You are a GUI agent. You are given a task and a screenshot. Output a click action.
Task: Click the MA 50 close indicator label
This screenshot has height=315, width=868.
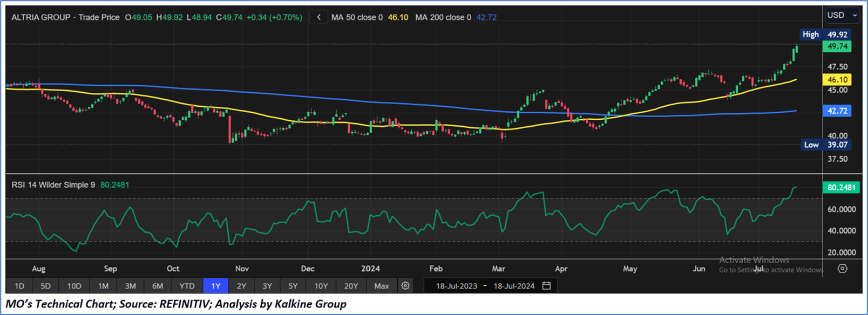(357, 17)
